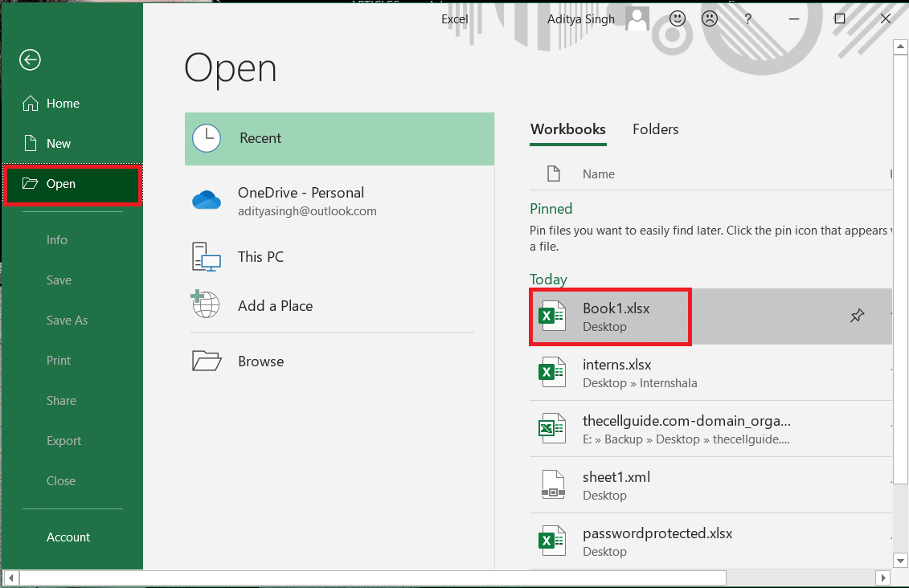The width and height of the screenshot is (909, 588).
Task: Click the frowning face feedback icon
Action: click(x=709, y=18)
